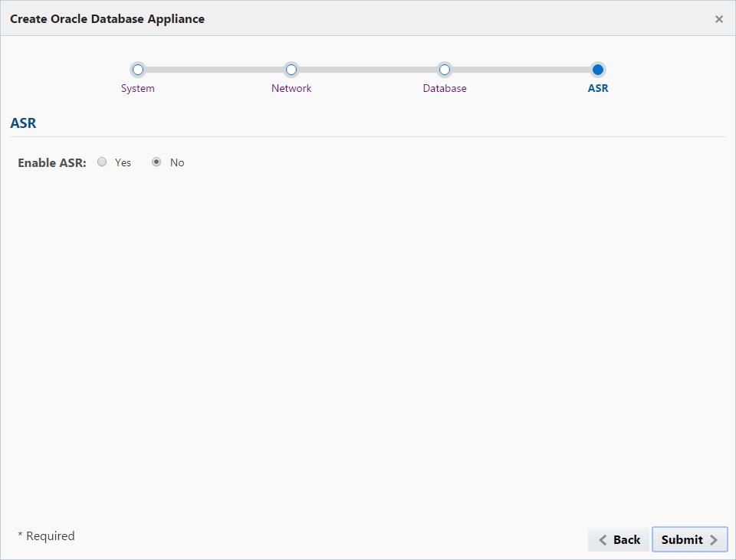Click the dialog title text
736x560 pixels.
tap(107, 19)
